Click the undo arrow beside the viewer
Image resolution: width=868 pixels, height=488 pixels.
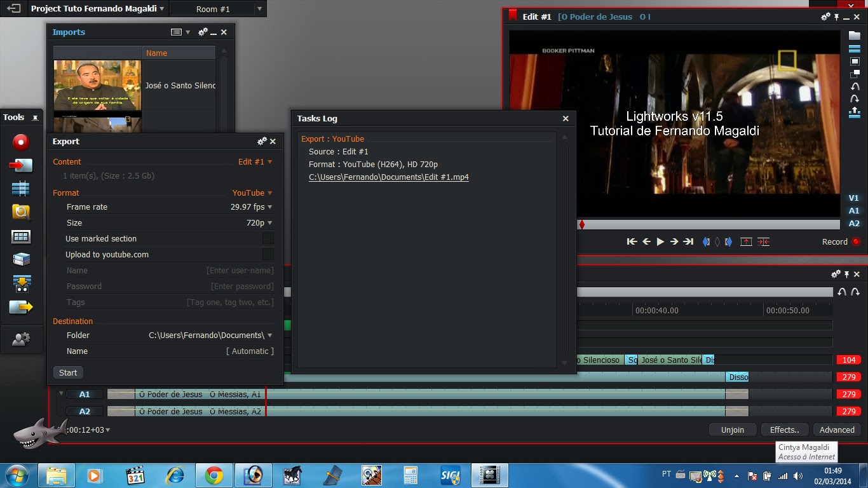click(855, 86)
